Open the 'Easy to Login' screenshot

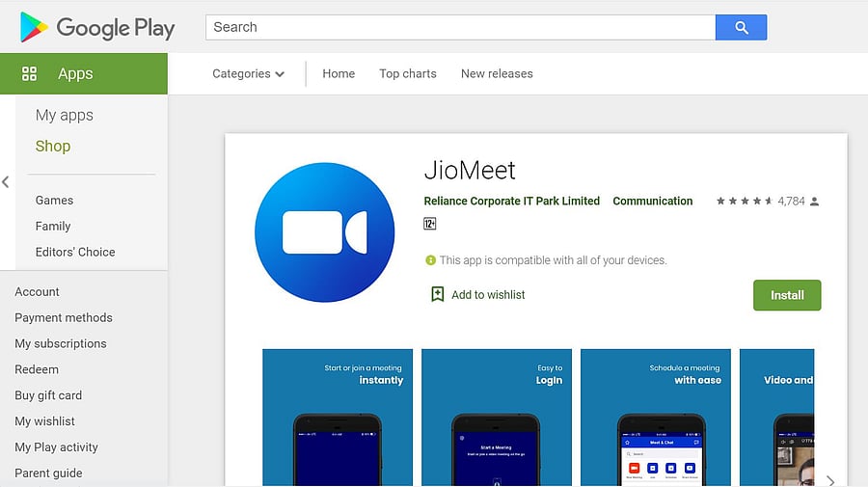point(496,417)
